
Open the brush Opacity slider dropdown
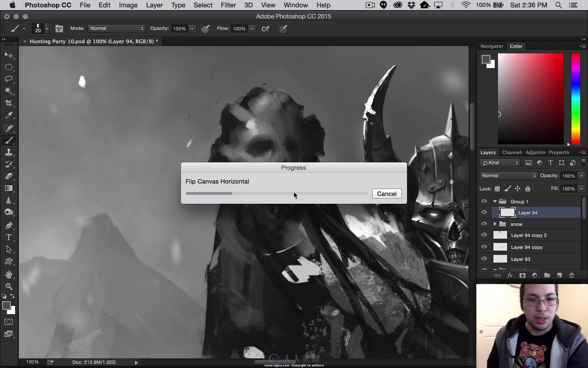192,29
